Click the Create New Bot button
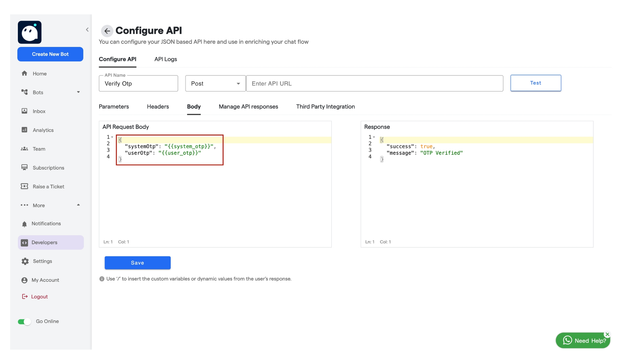Viewport: 629px width, 364px height. point(50,54)
